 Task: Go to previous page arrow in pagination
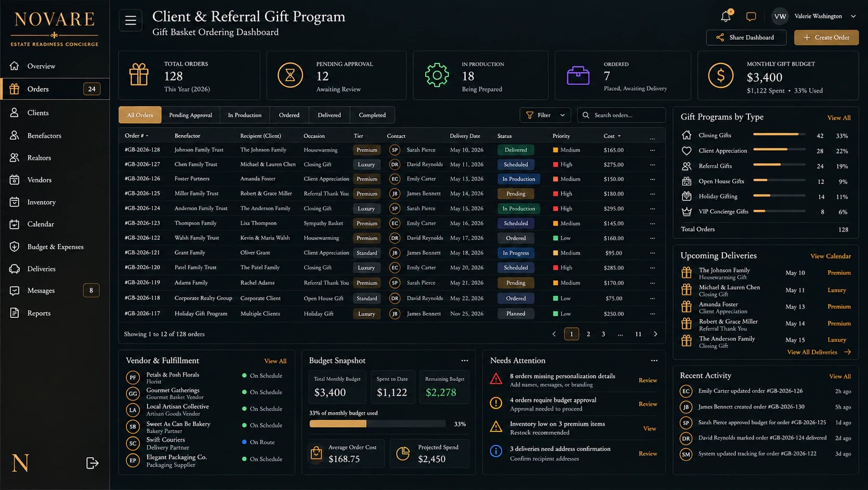point(554,334)
